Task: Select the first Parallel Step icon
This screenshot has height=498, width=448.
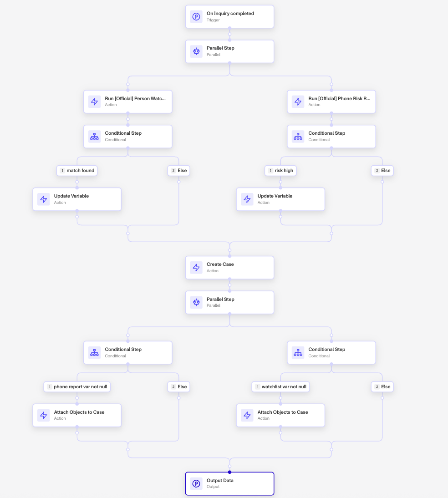Action: [196, 51]
